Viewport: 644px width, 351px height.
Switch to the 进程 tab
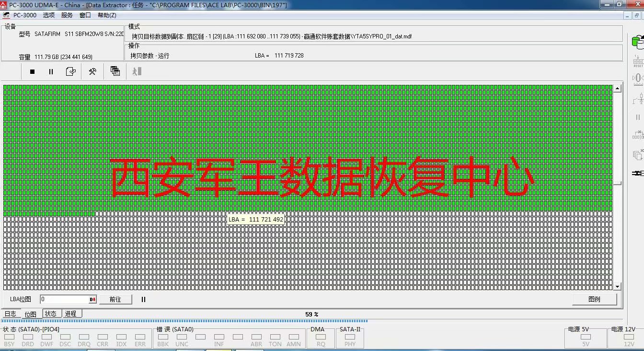71,314
